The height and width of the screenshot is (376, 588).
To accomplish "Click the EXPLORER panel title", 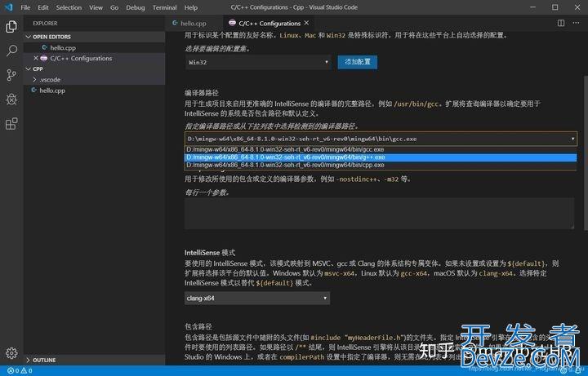I will tap(45, 23).
